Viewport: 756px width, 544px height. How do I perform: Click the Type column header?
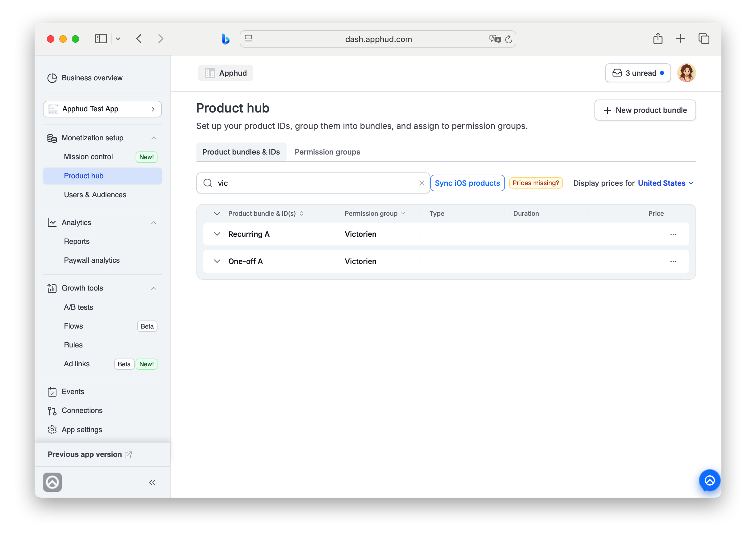437,214
